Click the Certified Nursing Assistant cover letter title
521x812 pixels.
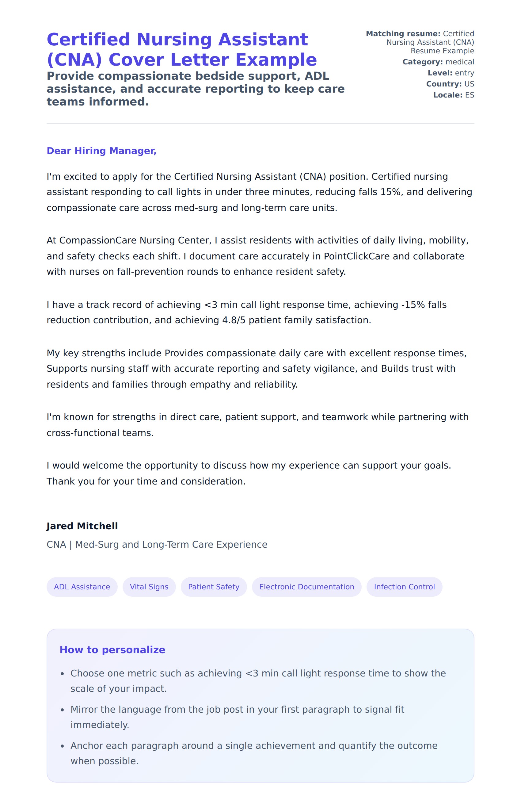pyautogui.click(x=182, y=49)
